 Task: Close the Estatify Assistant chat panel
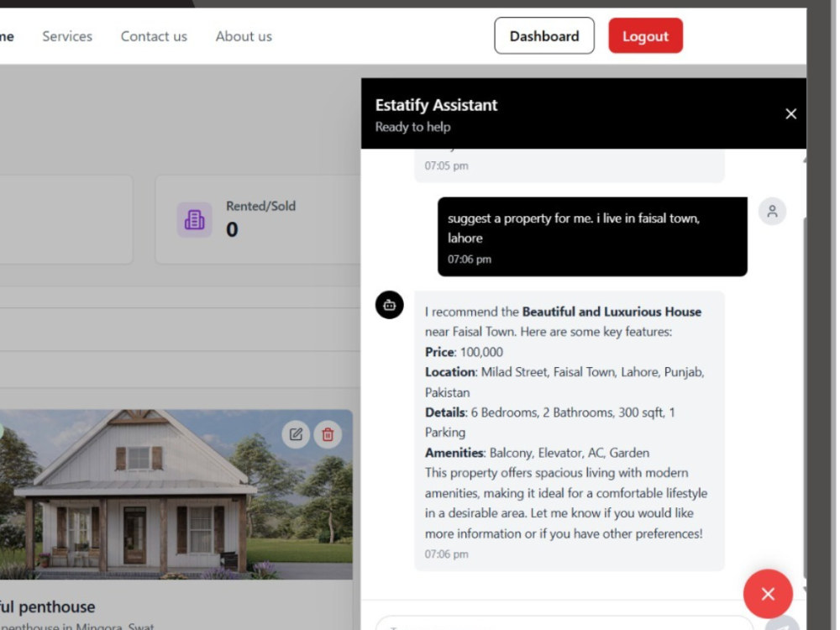(790, 113)
